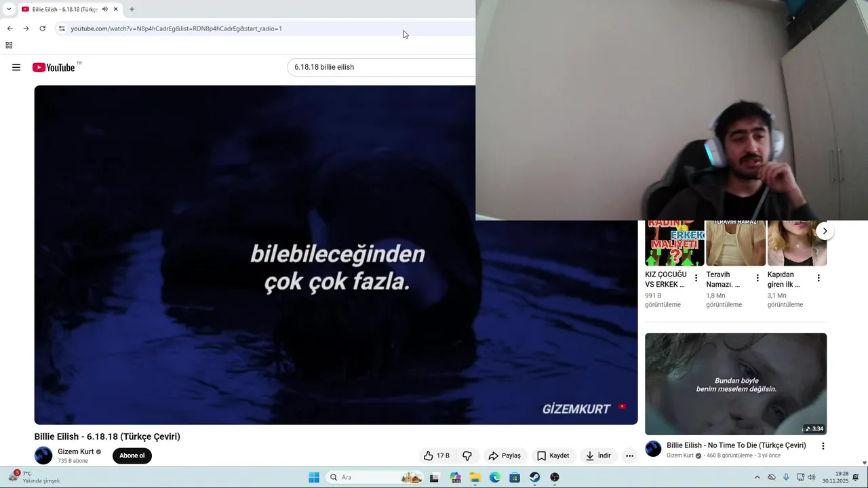Close the Billie Eilish tab
The image size is (868, 488).
pos(115,9)
